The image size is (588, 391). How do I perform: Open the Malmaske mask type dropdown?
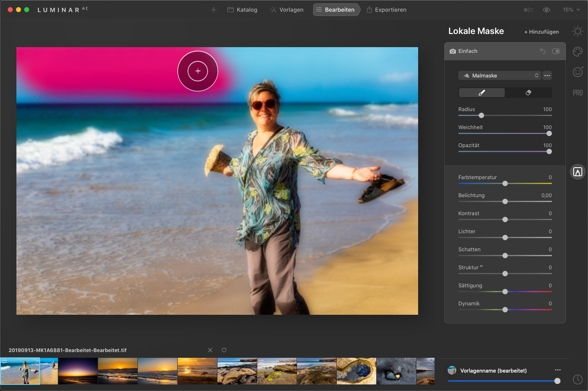click(x=499, y=75)
